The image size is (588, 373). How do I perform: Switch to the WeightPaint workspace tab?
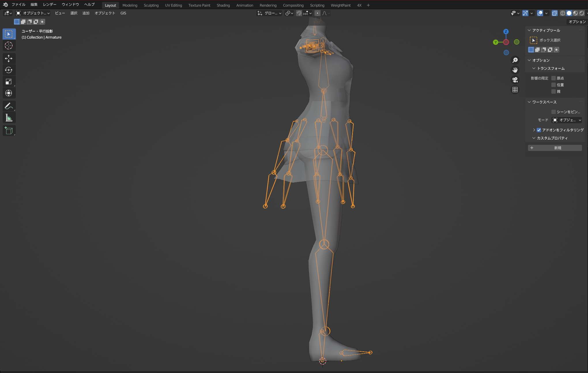point(341,5)
